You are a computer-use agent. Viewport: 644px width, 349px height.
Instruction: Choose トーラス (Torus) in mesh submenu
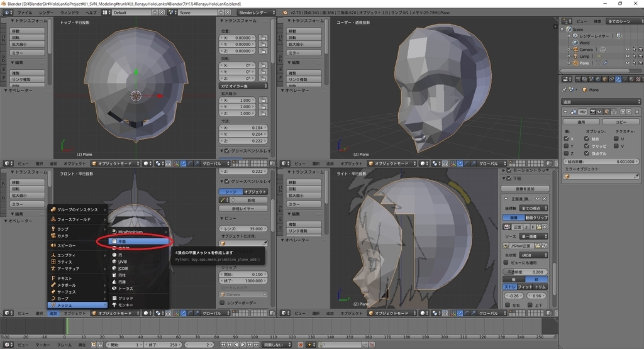click(139, 288)
